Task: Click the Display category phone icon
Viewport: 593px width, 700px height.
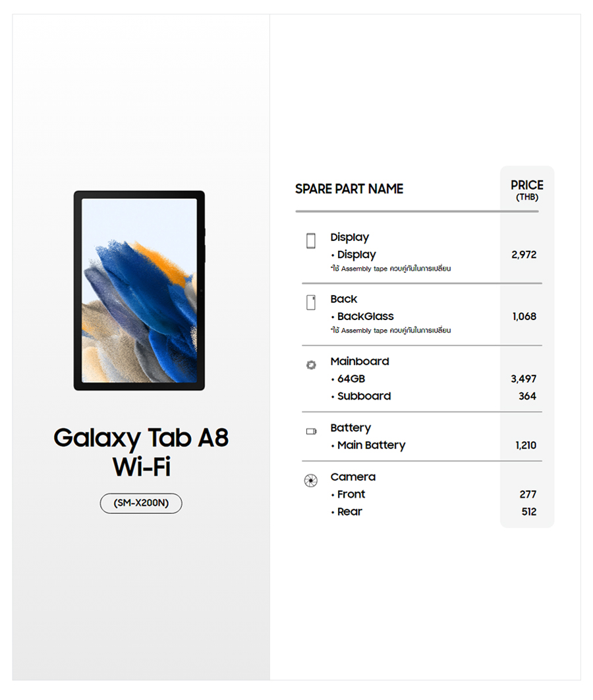Action: (x=311, y=241)
